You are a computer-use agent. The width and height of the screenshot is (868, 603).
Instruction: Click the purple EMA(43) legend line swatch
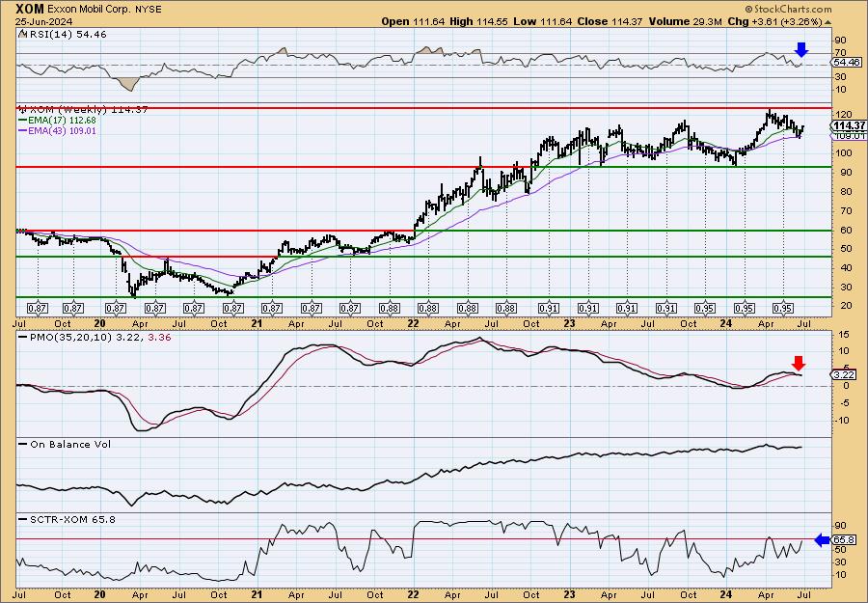[23, 131]
